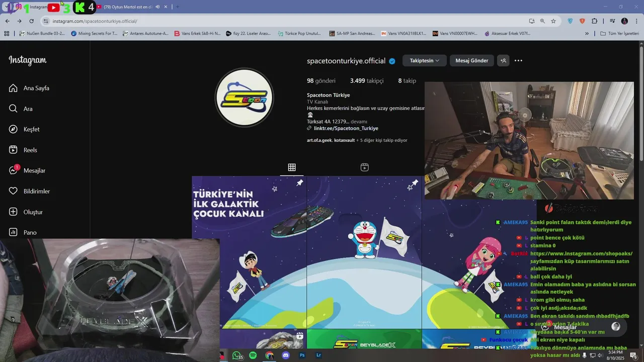Open Aksesuar Erkek V07f bookmark

pos(508,34)
